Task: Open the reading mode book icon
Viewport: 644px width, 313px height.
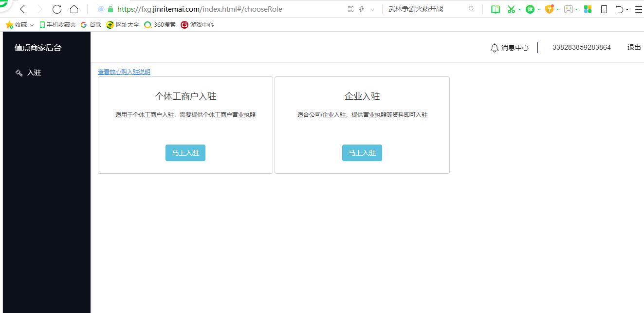Action: pyautogui.click(x=495, y=9)
